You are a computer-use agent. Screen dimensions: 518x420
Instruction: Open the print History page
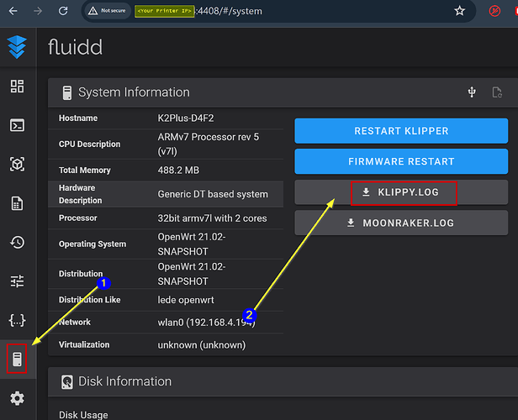pyautogui.click(x=18, y=243)
